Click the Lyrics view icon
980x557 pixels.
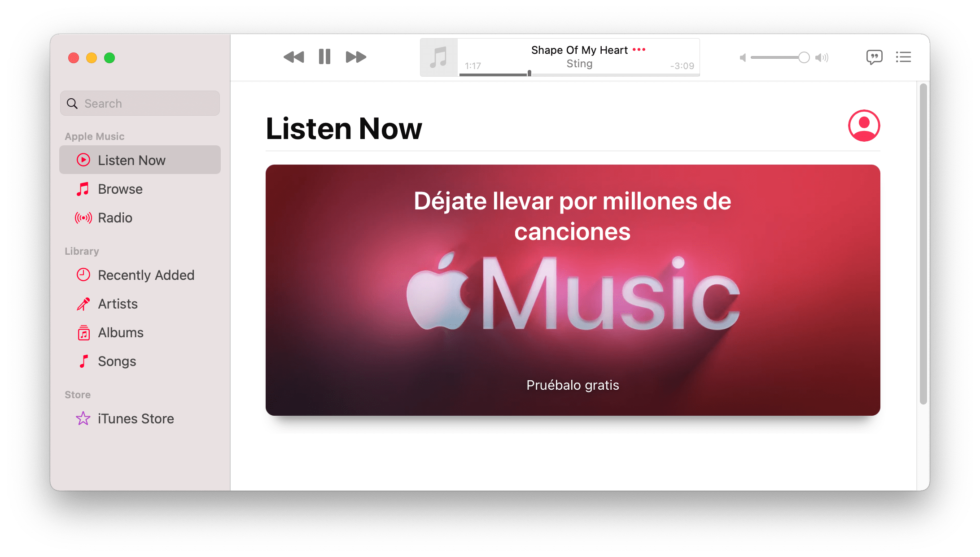[x=873, y=56]
